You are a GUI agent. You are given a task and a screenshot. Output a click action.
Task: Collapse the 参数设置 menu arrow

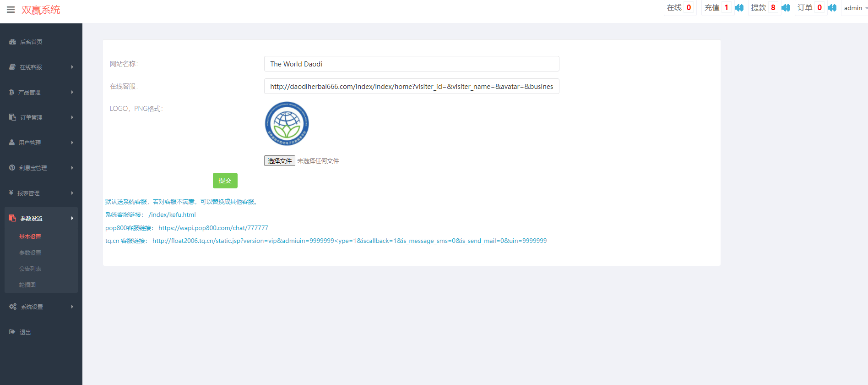point(72,218)
